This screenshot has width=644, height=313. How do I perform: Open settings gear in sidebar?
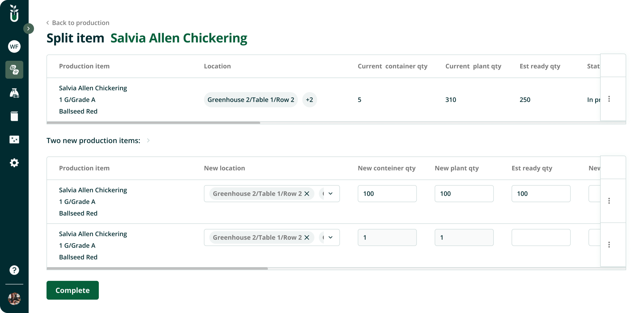point(14,163)
